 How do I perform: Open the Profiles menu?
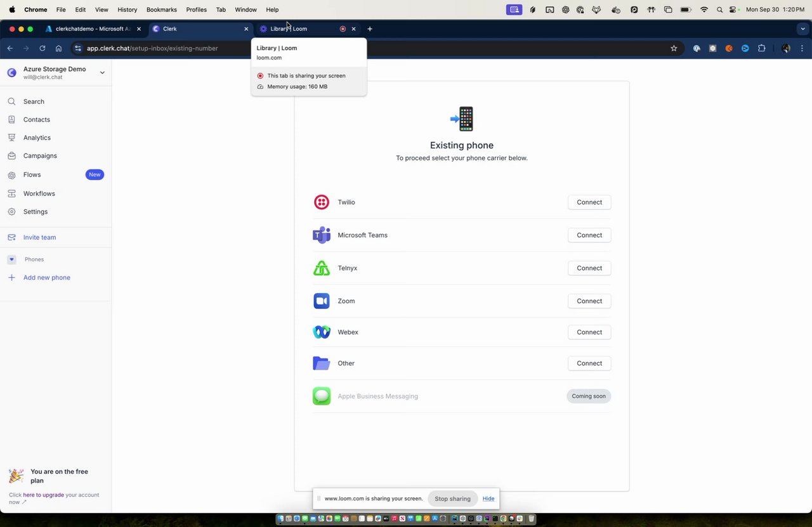point(197,10)
